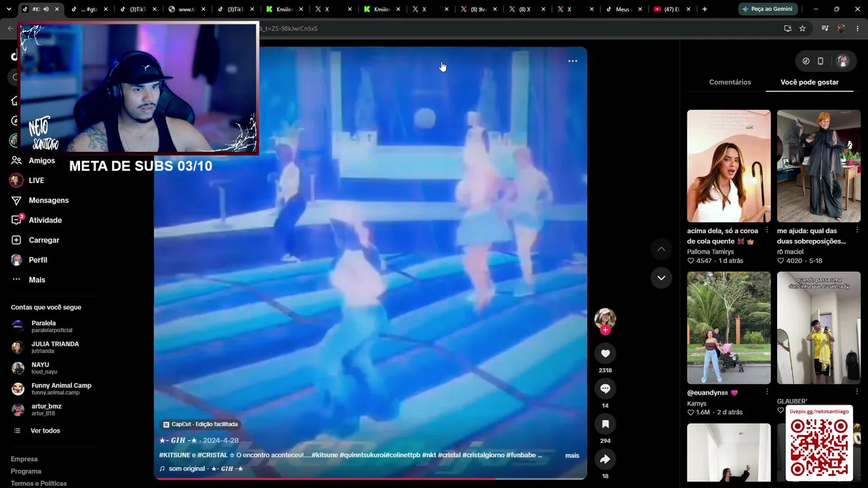Open Perfil in the sidebar
This screenshot has height=488, width=868.
[x=29, y=260]
